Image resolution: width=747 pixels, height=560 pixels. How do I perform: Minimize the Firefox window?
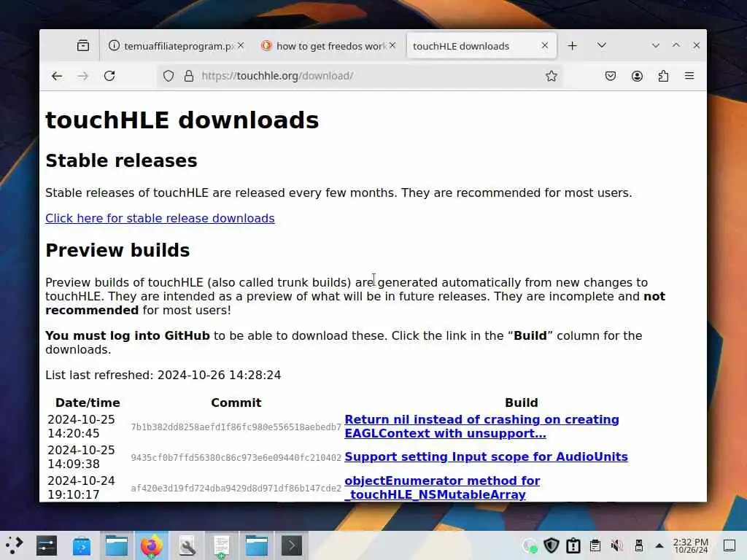click(x=656, y=45)
